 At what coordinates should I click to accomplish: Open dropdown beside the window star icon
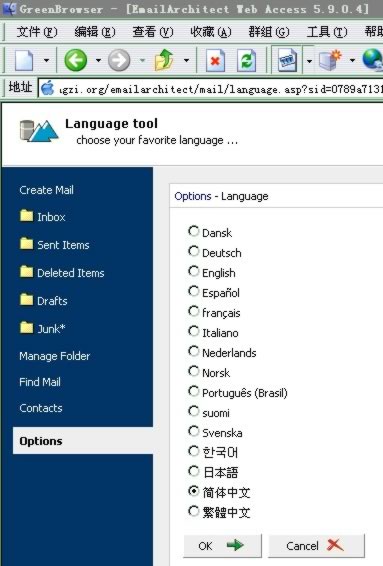352,60
